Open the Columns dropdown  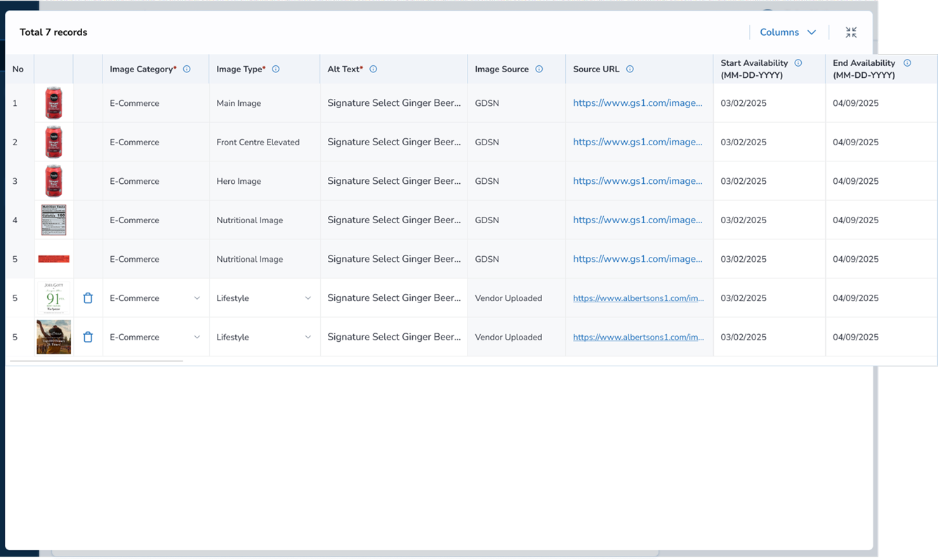point(788,32)
